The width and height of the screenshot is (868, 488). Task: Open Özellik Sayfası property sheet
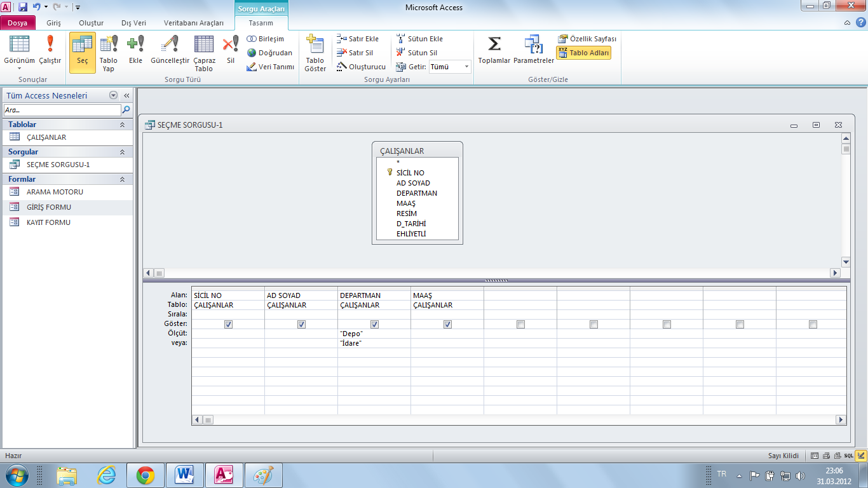(x=587, y=39)
